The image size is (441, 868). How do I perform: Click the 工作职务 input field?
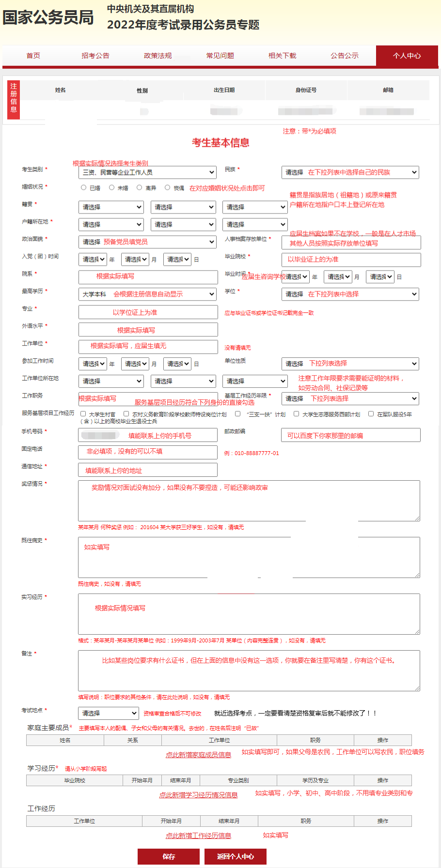(x=148, y=399)
